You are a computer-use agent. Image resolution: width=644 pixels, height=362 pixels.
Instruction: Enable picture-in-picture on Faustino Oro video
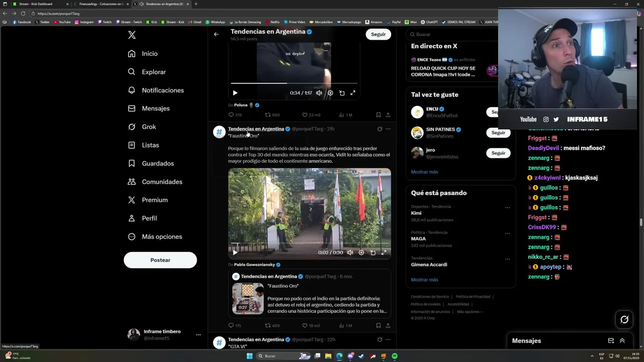(373, 253)
